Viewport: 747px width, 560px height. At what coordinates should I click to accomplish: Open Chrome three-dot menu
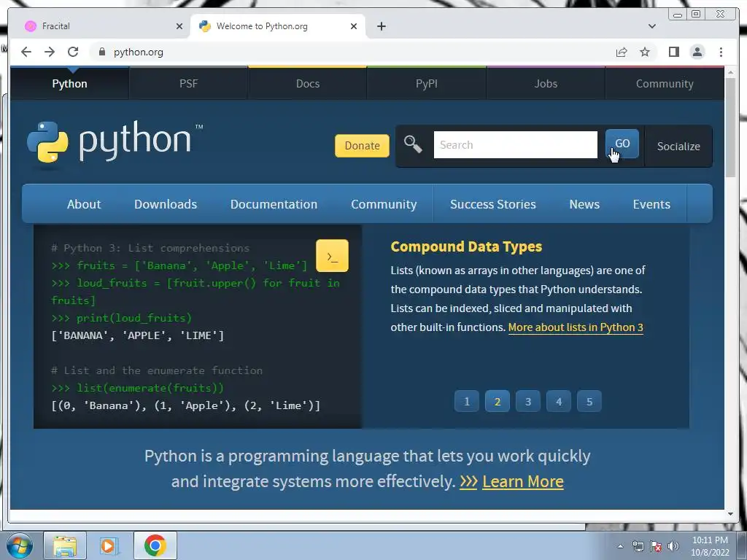point(721,52)
